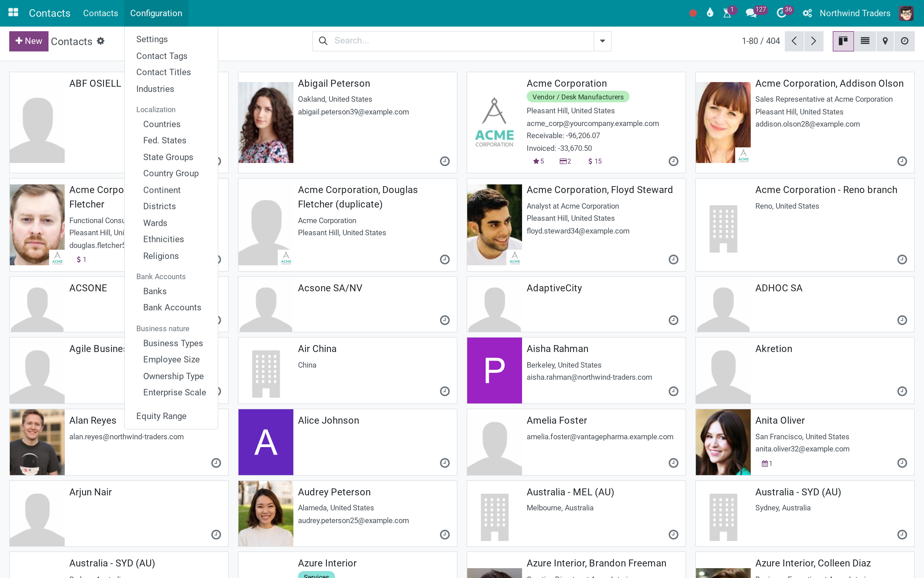Viewport: 924px width, 578px height.
Task: Open activities clock with 36 badge
Action: click(782, 13)
